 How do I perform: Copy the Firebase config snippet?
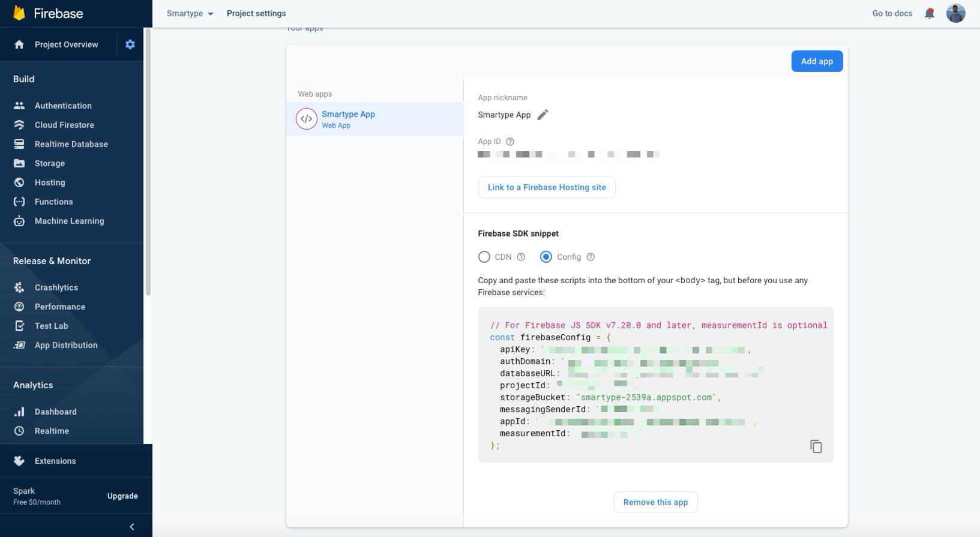(x=816, y=446)
